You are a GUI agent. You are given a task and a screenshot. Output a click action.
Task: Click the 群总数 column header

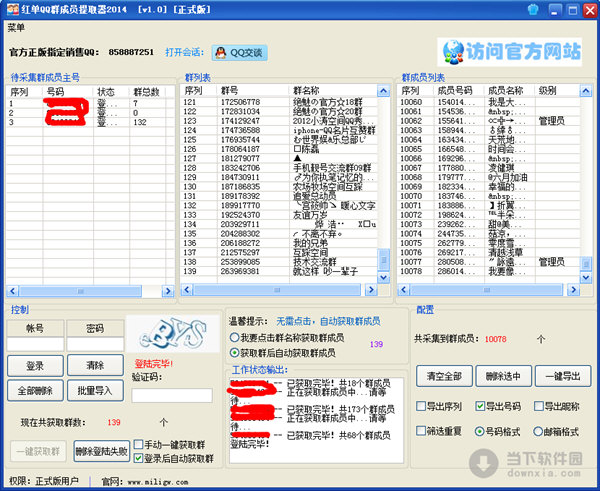coord(147,92)
